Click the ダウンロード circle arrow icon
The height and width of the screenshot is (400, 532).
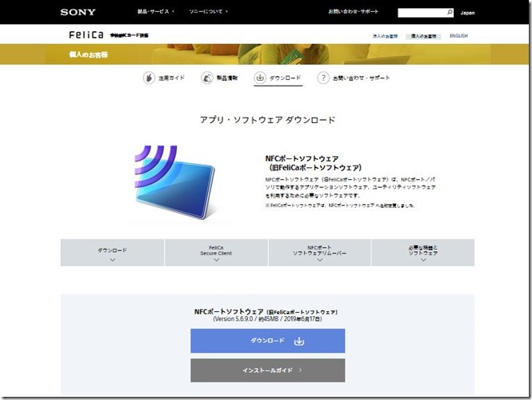coord(260,78)
